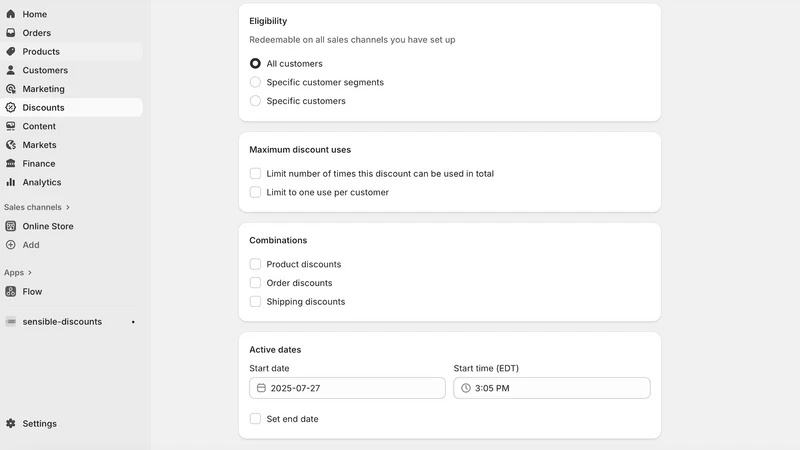The height and width of the screenshot is (450, 800).
Task: Click the 'Eligibility' heading
Action: pos(268,21)
